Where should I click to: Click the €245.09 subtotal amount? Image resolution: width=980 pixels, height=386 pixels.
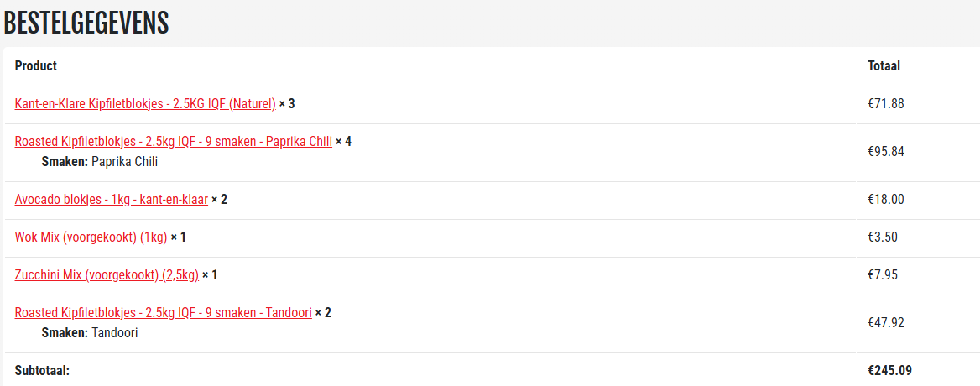pyautogui.click(x=889, y=370)
